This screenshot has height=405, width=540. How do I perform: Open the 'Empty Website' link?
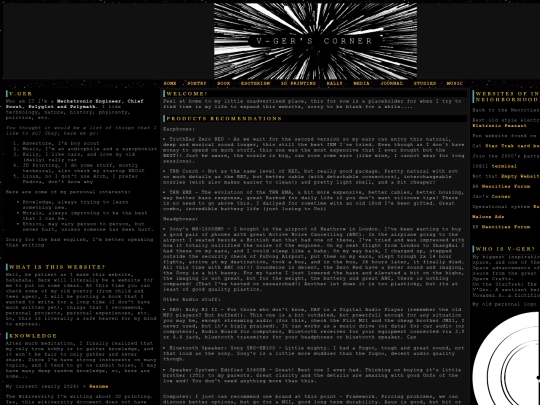click(x=520, y=176)
